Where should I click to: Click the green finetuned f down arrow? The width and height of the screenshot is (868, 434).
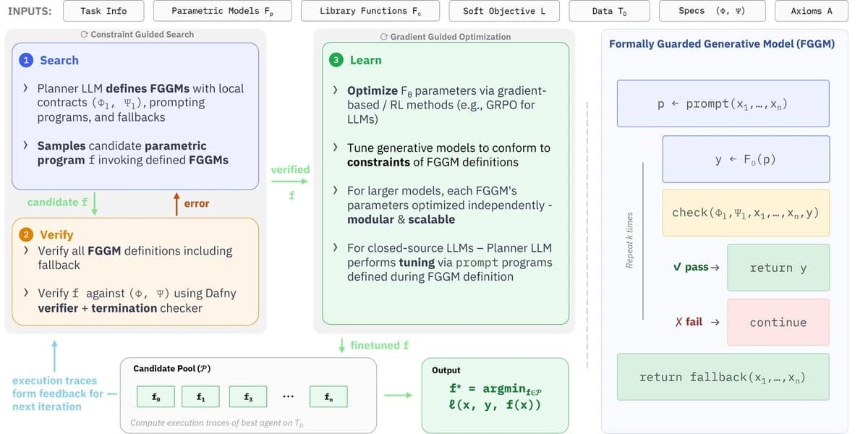pos(342,345)
